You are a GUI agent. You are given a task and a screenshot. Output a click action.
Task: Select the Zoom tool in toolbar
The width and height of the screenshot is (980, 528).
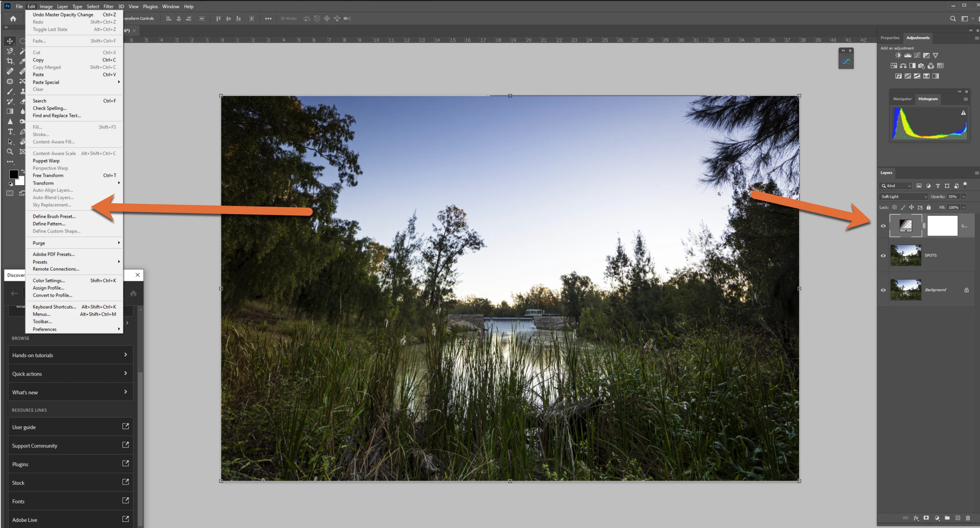[x=10, y=152]
